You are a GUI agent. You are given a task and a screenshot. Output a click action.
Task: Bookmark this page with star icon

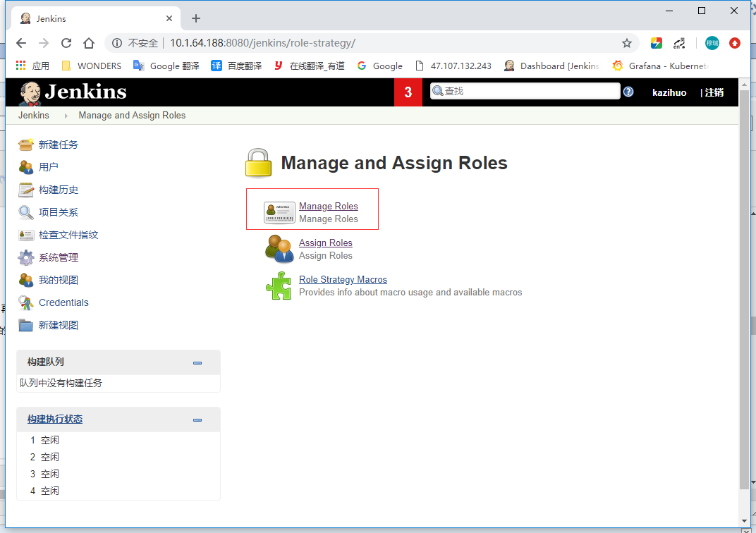point(626,43)
